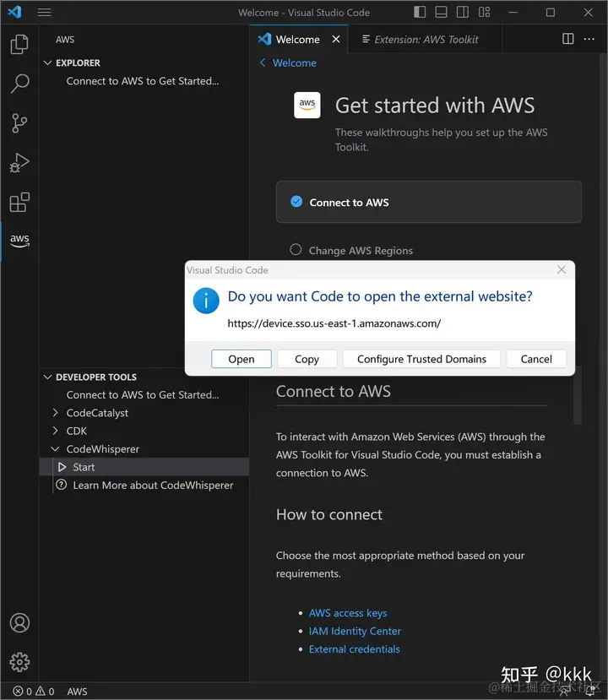Screen dimensions: 608x700
Task: Open the Extensions view
Action: pos(19,203)
